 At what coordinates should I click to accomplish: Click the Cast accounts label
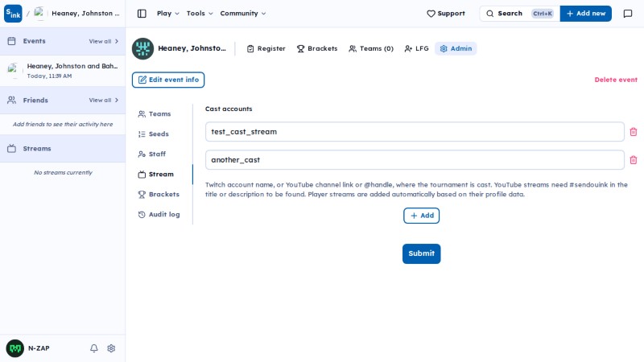click(x=229, y=109)
